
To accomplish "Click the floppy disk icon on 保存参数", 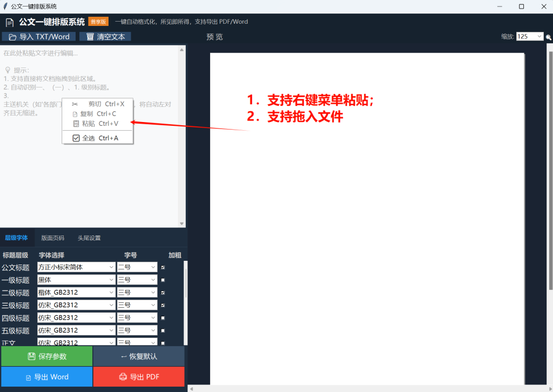I will [31, 356].
